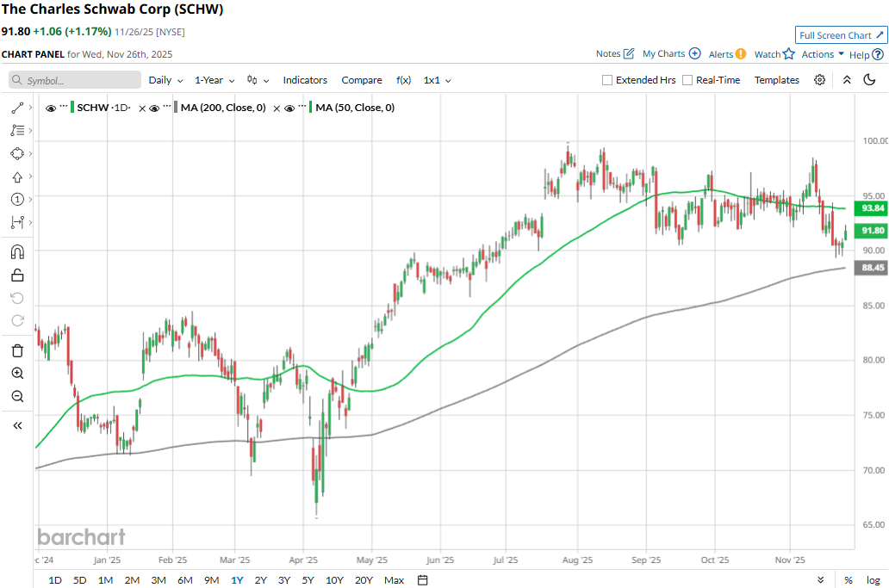This screenshot has width=889, height=588.
Task: Zoom in on the chart
Action: point(17,374)
